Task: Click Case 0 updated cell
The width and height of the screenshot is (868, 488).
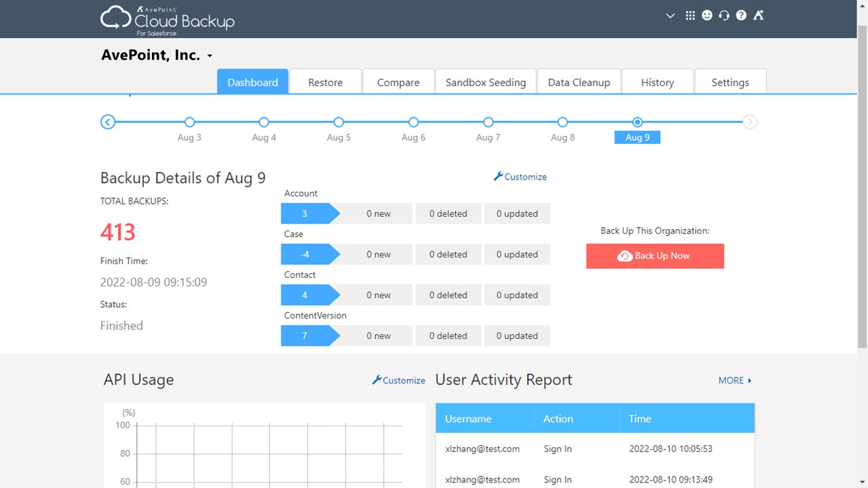Action: coord(517,254)
